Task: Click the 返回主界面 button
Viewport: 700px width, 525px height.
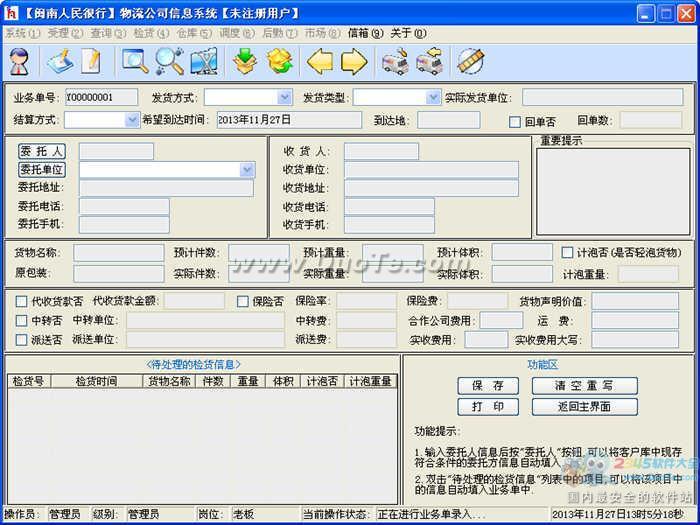Action: [584, 407]
